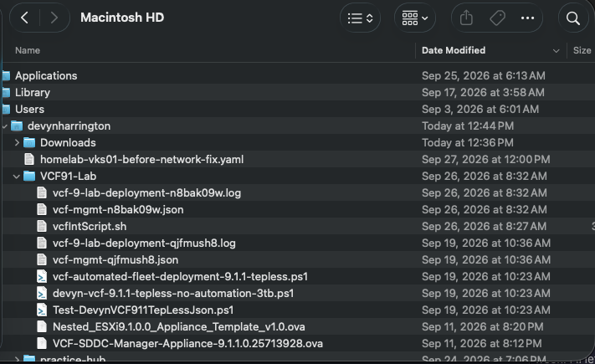
Task: Click the Today at 12:44 PM date
Action: (x=468, y=126)
